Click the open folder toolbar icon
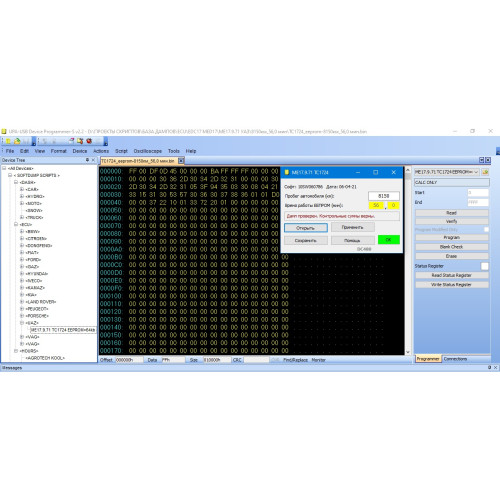The height and width of the screenshot is (500, 500). [x=17, y=141]
